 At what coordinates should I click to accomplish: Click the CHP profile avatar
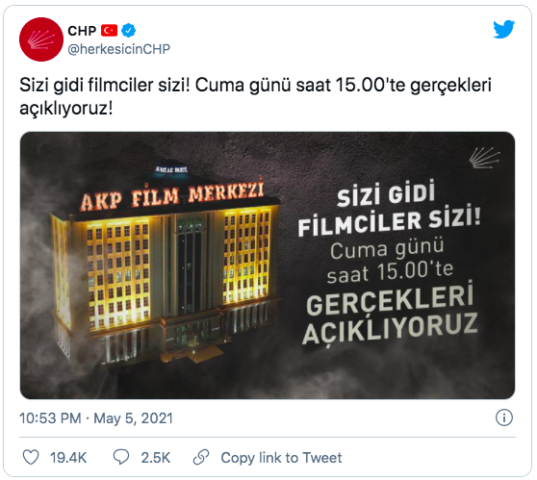click(41, 39)
